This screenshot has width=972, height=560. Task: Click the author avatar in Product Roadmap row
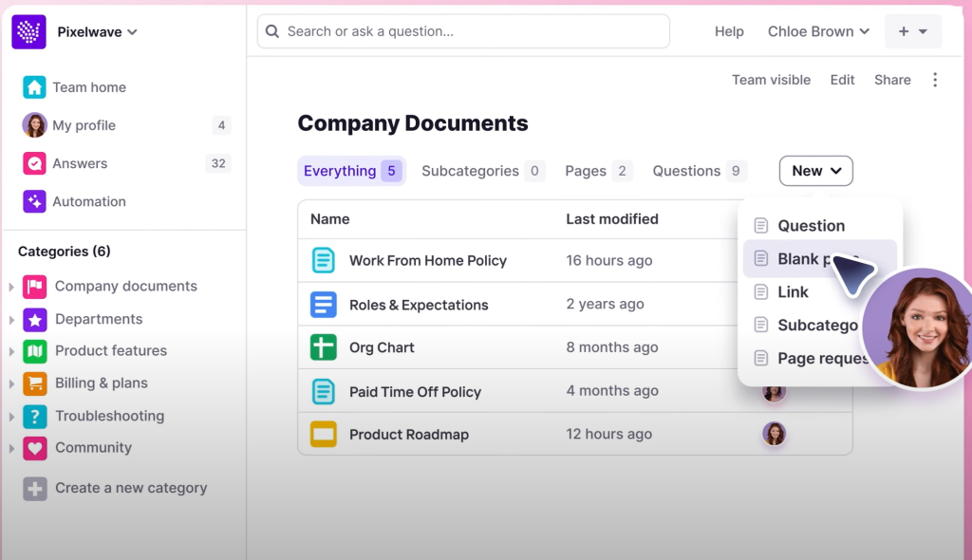[x=774, y=434]
